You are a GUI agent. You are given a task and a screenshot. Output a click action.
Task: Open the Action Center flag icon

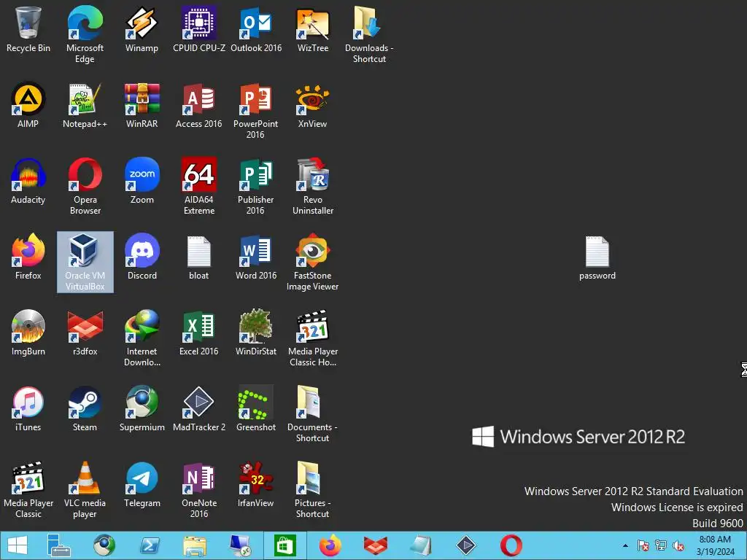coord(643,545)
